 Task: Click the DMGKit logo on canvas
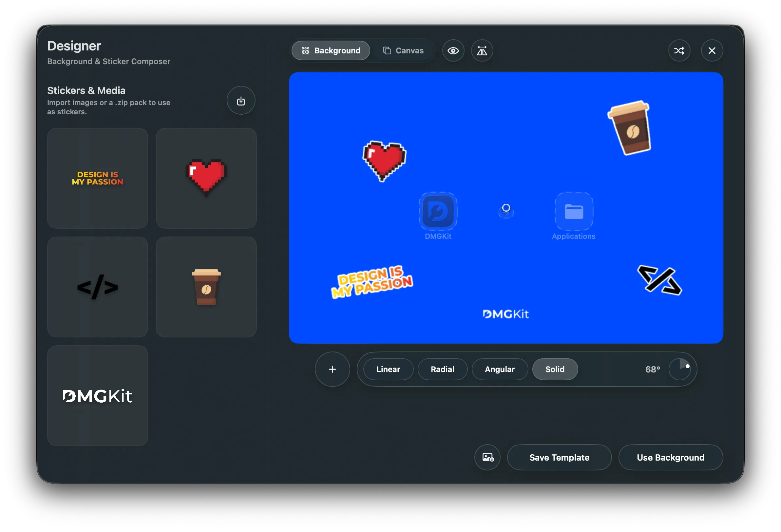[505, 314]
